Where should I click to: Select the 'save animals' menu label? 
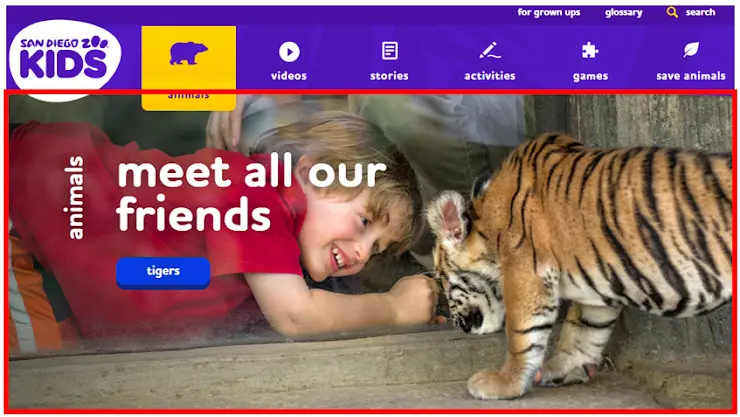(691, 76)
